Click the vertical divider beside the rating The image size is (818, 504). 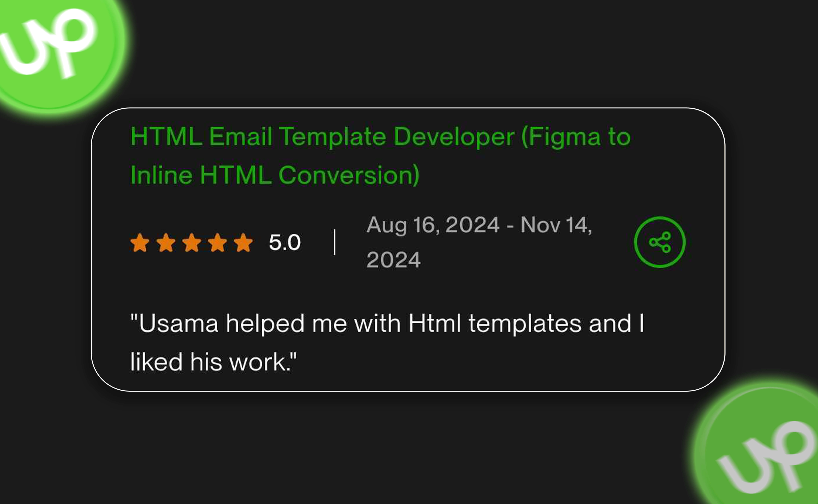click(335, 242)
